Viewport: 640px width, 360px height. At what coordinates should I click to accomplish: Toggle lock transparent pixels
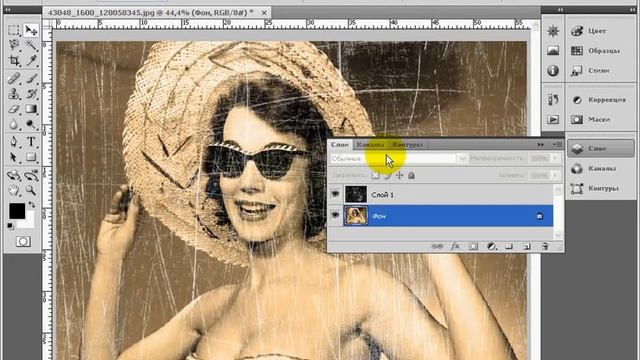point(375,176)
